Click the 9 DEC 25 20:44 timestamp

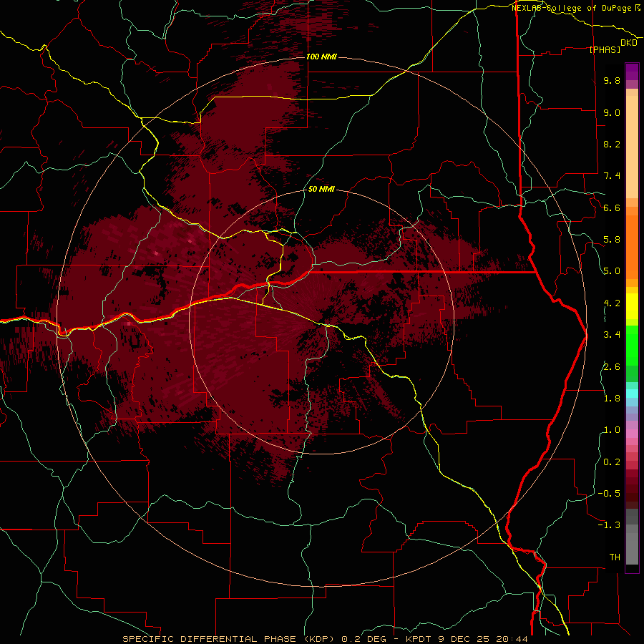[x=482, y=639]
